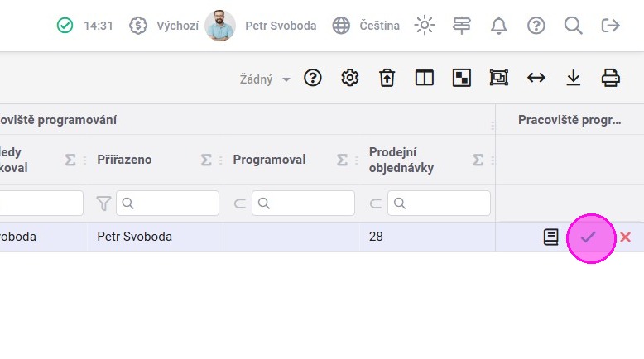Open the Výchozí currency selector

(x=164, y=26)
